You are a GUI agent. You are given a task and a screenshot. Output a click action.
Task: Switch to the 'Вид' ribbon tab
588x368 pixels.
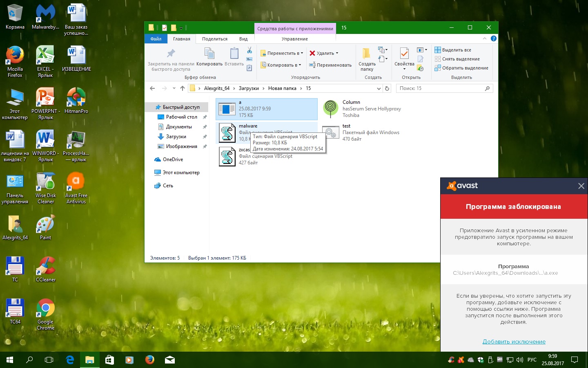pos(243,39)
